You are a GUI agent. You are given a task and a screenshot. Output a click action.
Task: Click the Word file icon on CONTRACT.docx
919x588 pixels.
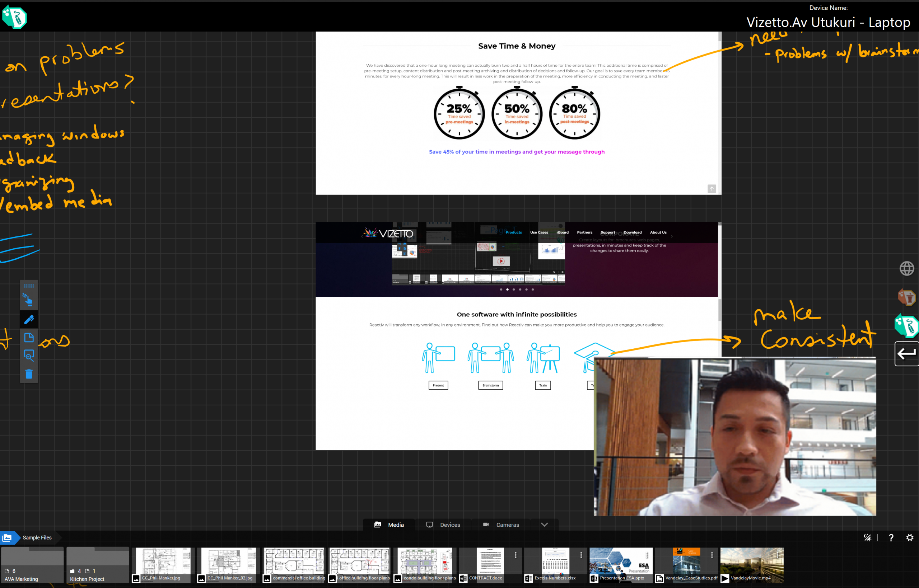pos(463,578)
